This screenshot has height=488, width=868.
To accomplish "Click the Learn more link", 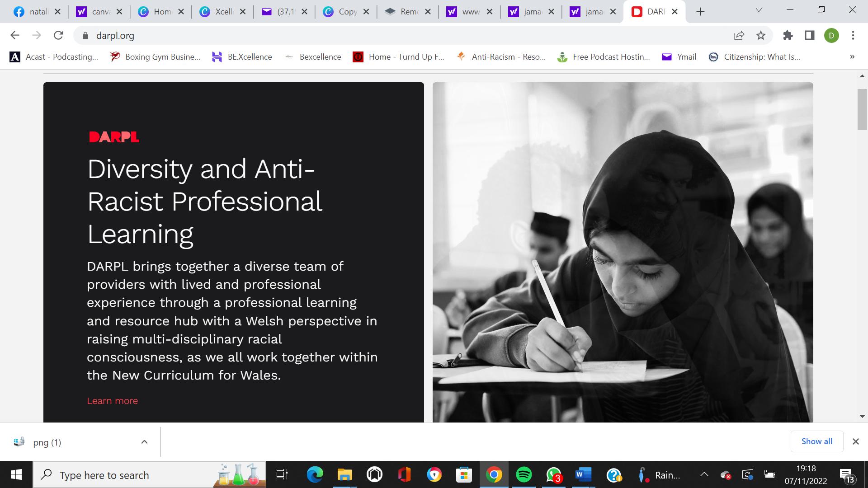I will [112, 401].
